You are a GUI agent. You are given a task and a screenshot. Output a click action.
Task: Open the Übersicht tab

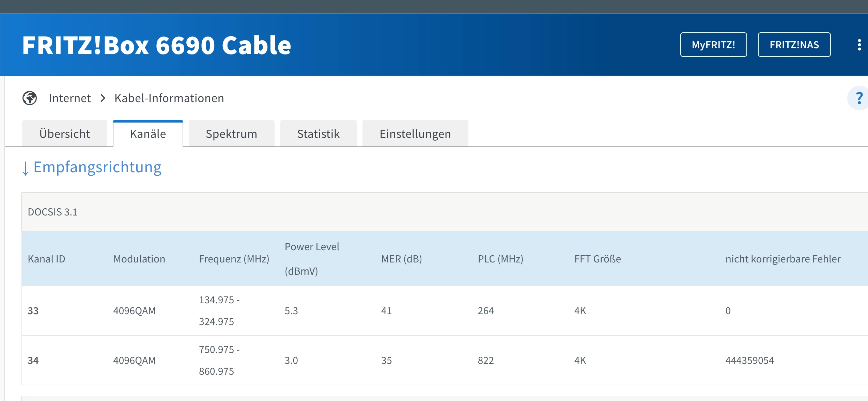[65, 134]
